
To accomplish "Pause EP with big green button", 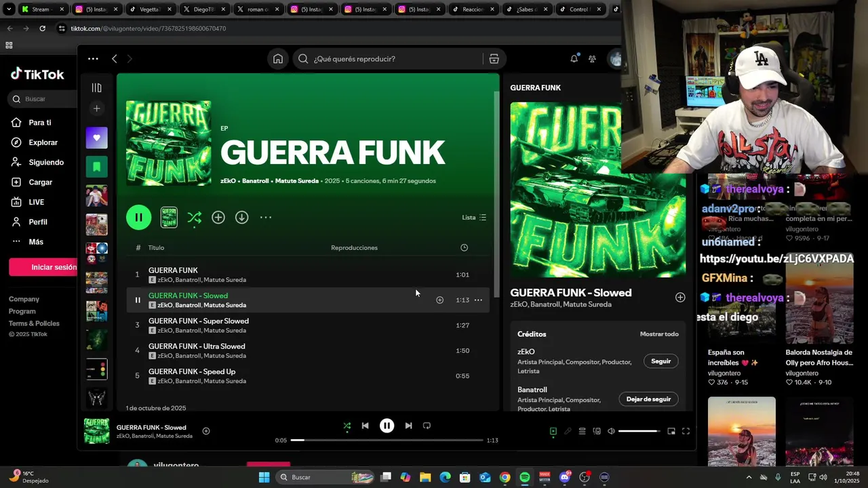I will tap(138, 218).
